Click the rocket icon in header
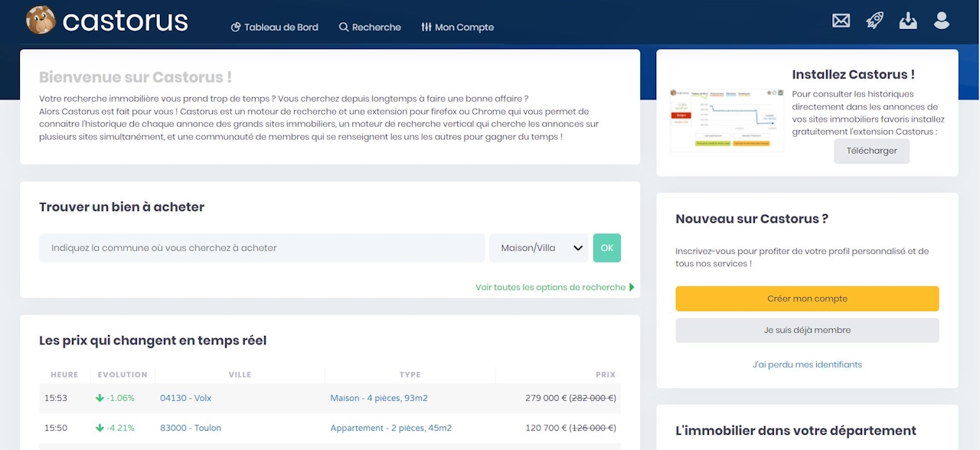Viewport: 980px width, 450px height. click(874, 21)
